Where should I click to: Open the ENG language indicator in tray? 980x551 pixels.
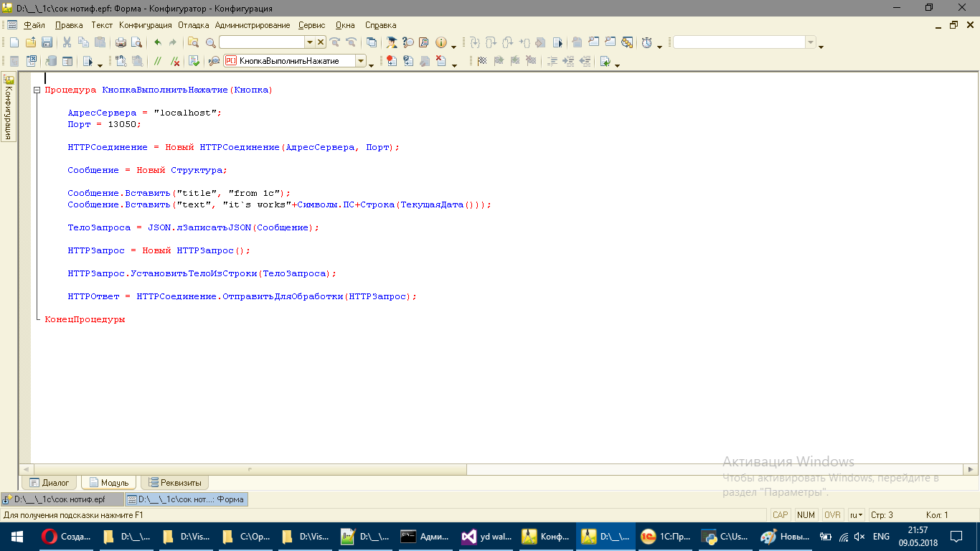pyautogui.click(x=881, y=536)
